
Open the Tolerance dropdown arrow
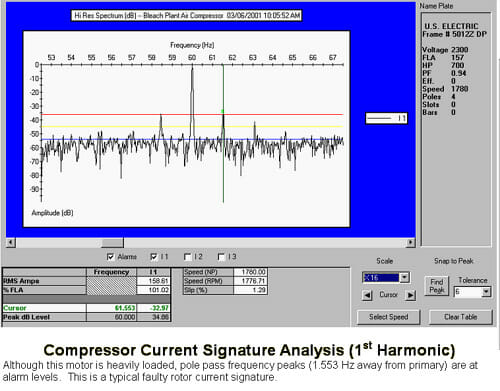point(486,292)
